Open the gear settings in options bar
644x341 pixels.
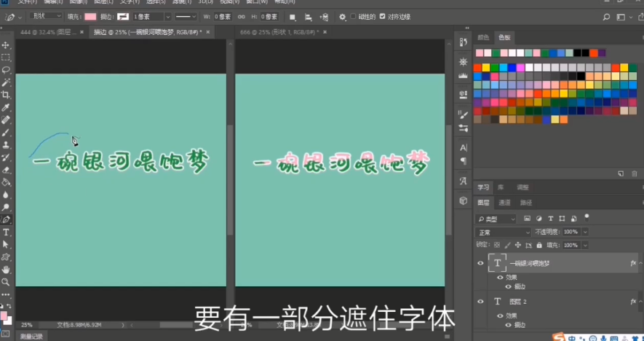(x=343, y=17)
